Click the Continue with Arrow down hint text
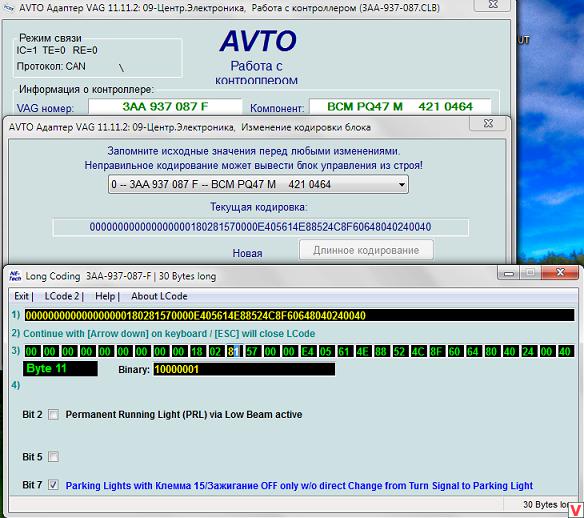The image size is (584, 518). click(x=169, y=334)
